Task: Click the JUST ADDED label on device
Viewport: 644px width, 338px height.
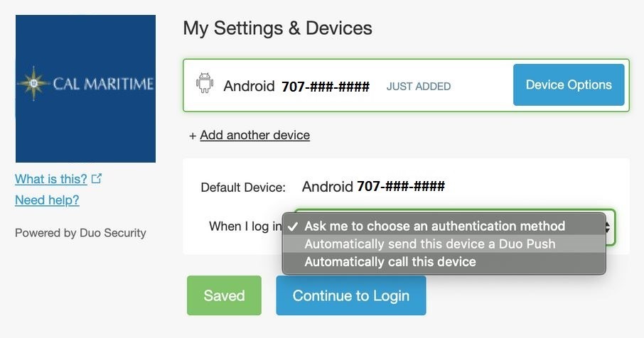Action: [x=419, y=86]
